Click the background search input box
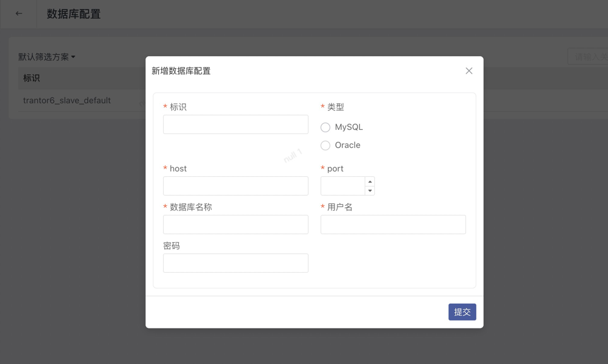 coord(588,57)
